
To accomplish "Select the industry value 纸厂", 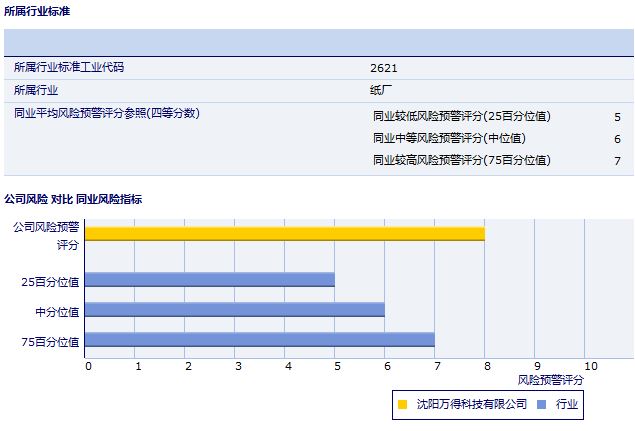I will 381,90.
